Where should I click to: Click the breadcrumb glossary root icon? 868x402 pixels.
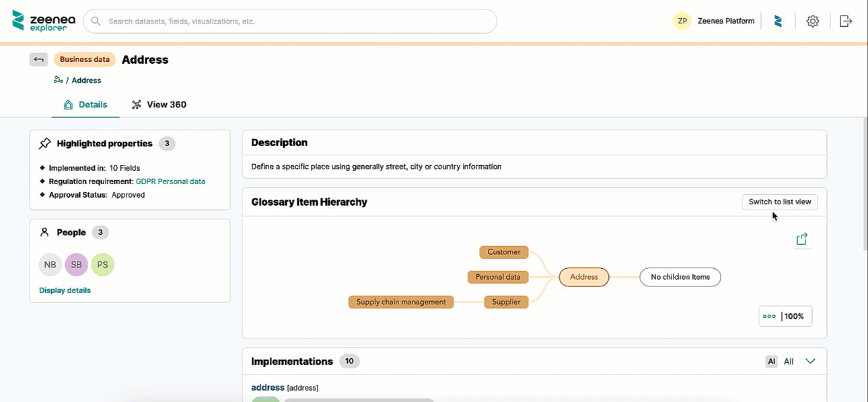point(59,80)
